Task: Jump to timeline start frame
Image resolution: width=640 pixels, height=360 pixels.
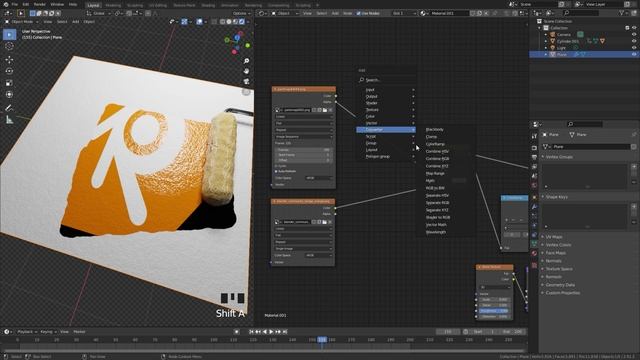Action: click(251, 332)
